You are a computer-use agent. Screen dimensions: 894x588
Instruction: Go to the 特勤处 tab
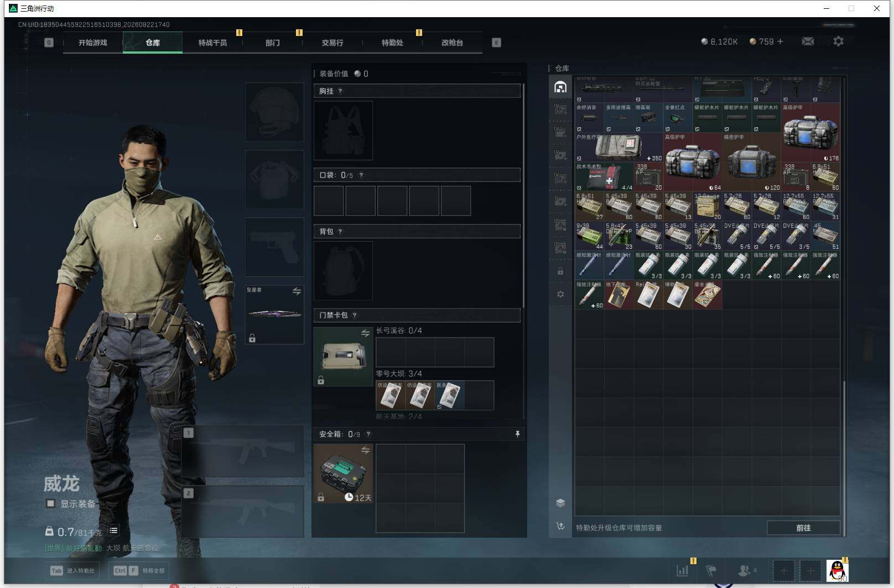point(392,43)
